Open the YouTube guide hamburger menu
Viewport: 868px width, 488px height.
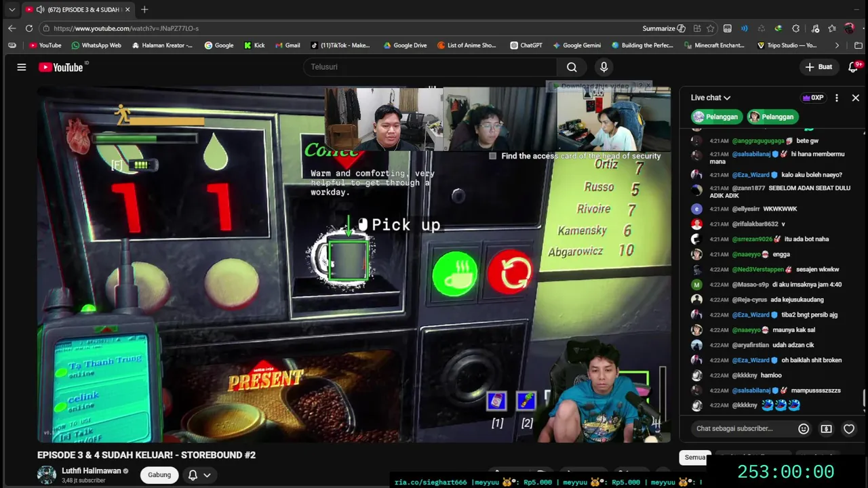pyautogui.click(x=22, y=67)
